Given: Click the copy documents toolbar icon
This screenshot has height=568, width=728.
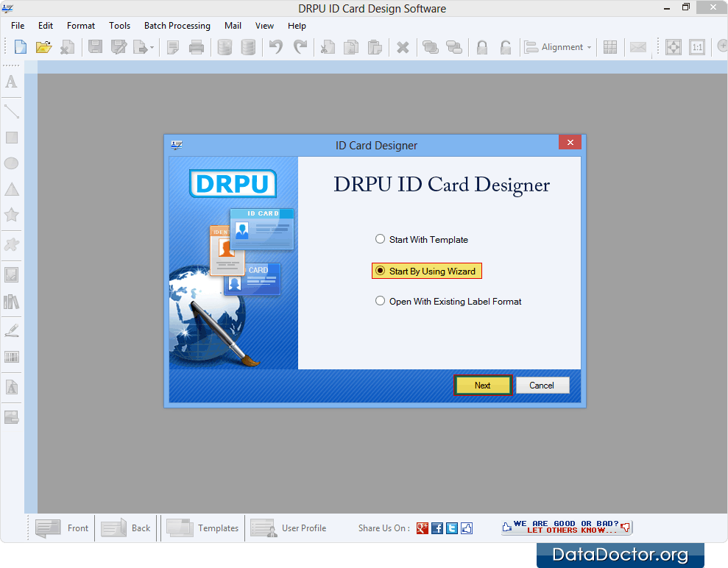Looking at the screenshot, I should [x=351, y=47].
